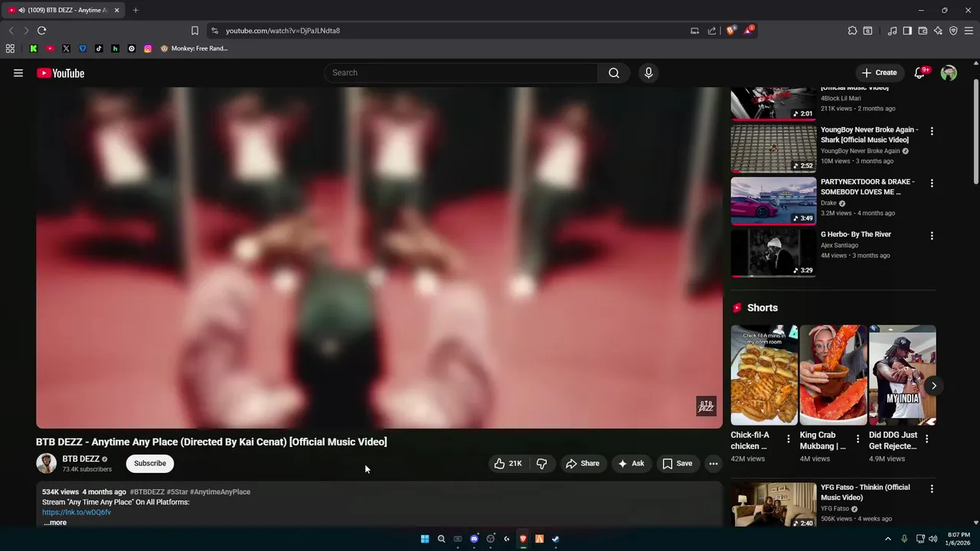The image size is (980, 551).
Task: Open a new browser tab
Action: [x=136, y=10]
